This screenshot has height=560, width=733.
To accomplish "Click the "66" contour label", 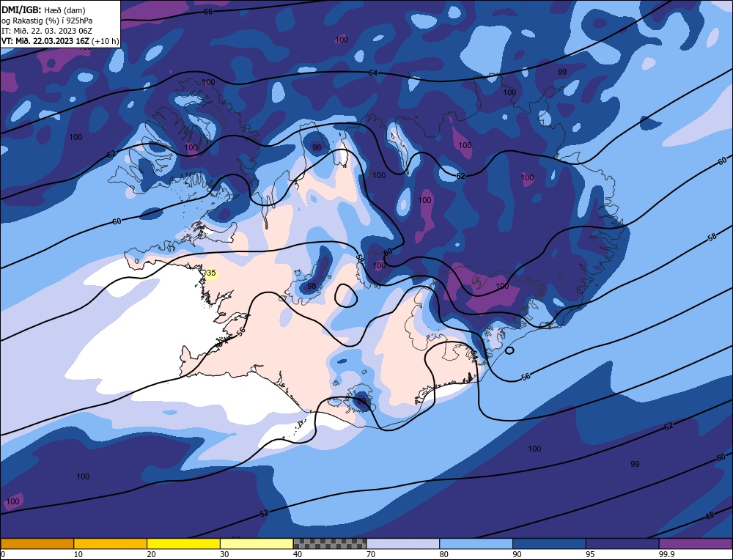I will (208, 12).
